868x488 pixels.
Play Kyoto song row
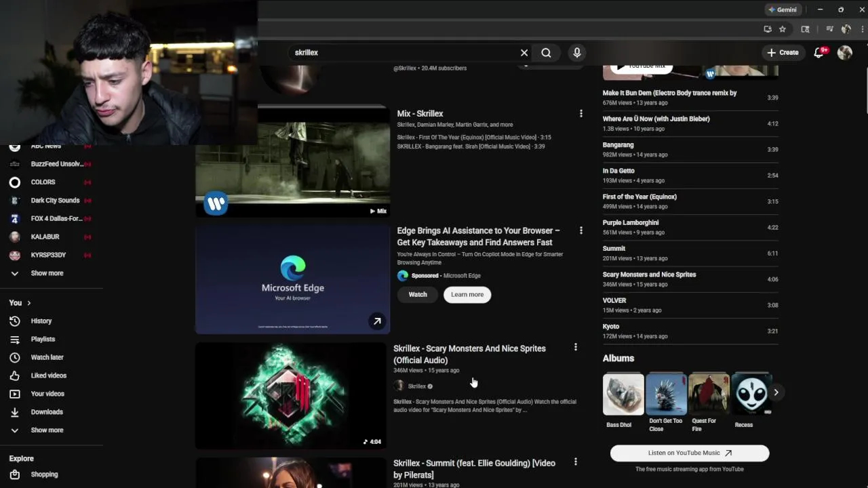coord(690,331)
